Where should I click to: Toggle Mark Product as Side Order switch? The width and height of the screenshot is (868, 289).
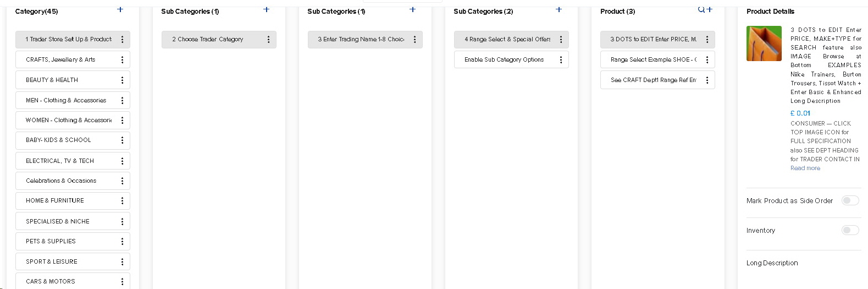[850, 201]
